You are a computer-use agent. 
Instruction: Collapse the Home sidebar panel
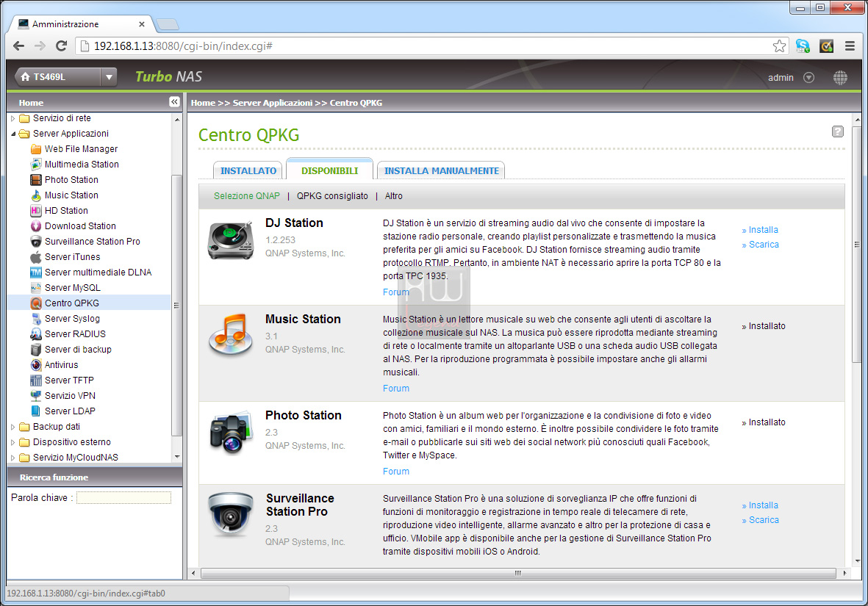[174, 102]
